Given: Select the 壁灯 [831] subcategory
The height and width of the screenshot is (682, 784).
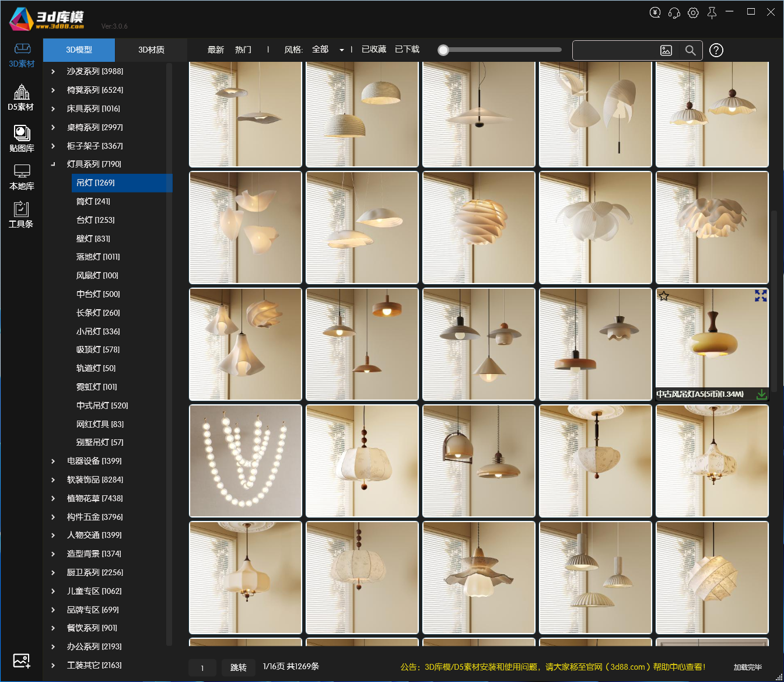Looking at the screenshot, I should (93, 239).
